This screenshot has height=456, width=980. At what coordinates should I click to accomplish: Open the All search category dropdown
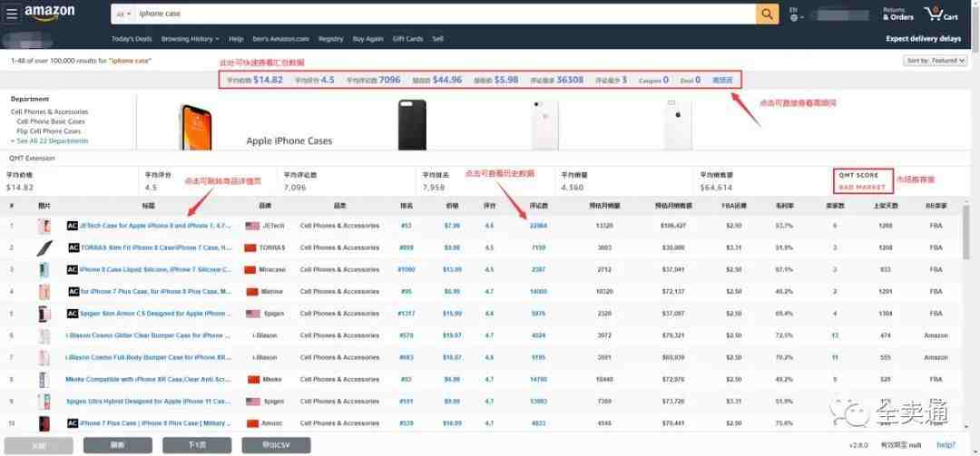[x=123, y=14]
